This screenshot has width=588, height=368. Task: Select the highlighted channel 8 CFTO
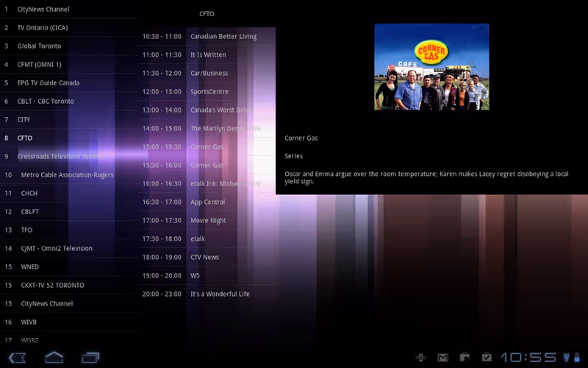pyautogui.click(x=69, y=138)
